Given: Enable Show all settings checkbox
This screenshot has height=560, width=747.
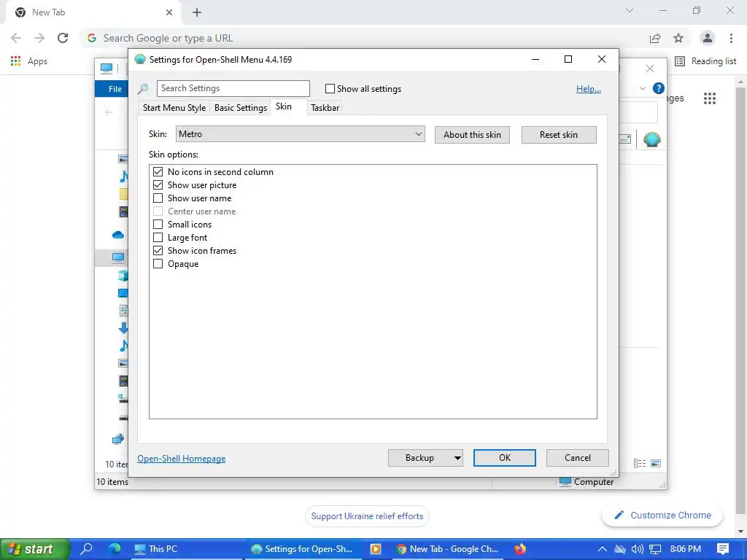Looking at the screenshot, I should [330, 88].
